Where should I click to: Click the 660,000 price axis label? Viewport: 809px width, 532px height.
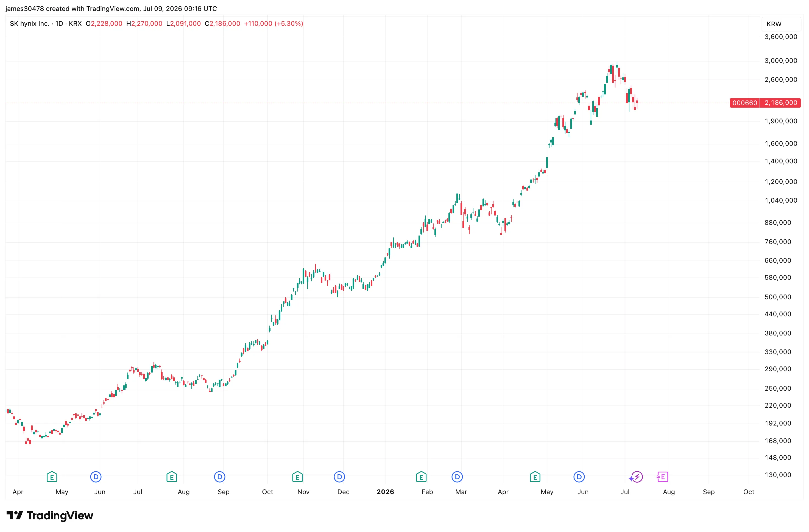tap(778, 261)
